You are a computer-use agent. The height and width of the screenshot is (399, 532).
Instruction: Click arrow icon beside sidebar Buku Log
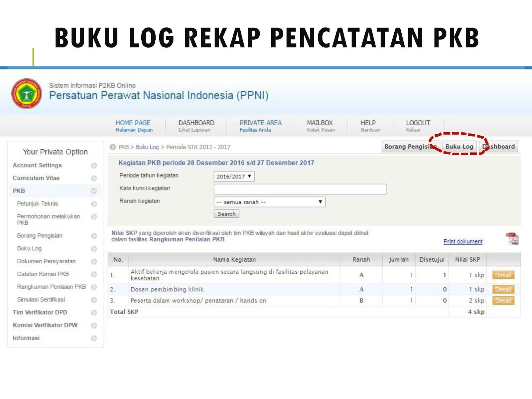coord(94,249)
